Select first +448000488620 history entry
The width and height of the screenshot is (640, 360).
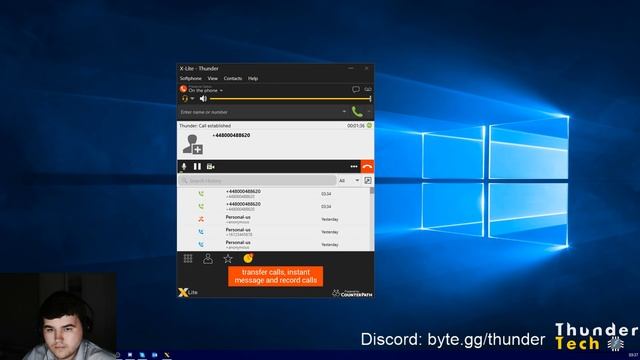(x=273, y=194)
